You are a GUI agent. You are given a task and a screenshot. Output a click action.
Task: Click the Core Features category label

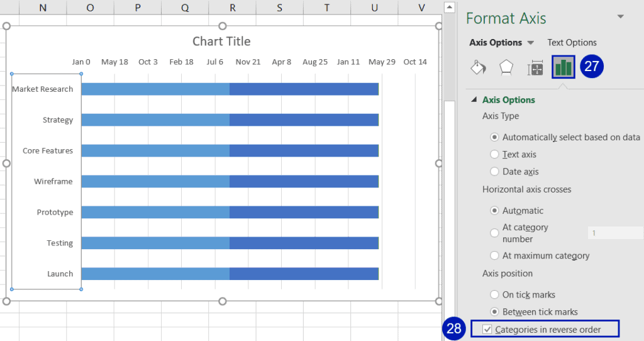48,151
